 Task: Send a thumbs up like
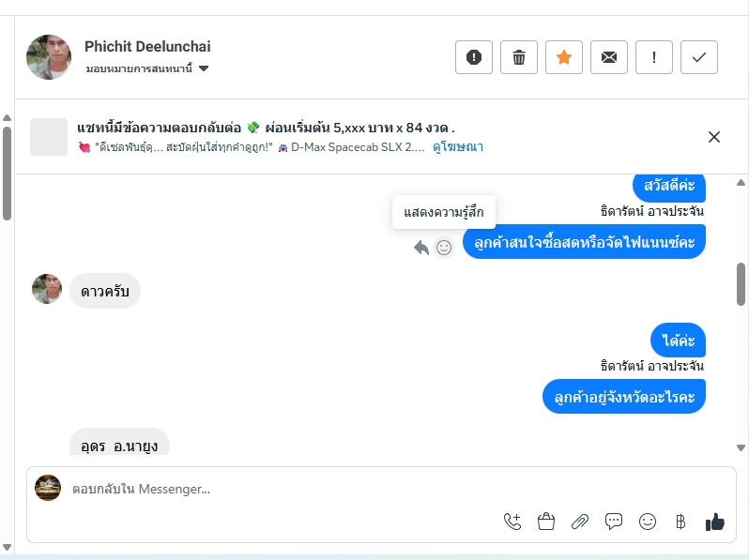tap(715, 522)
